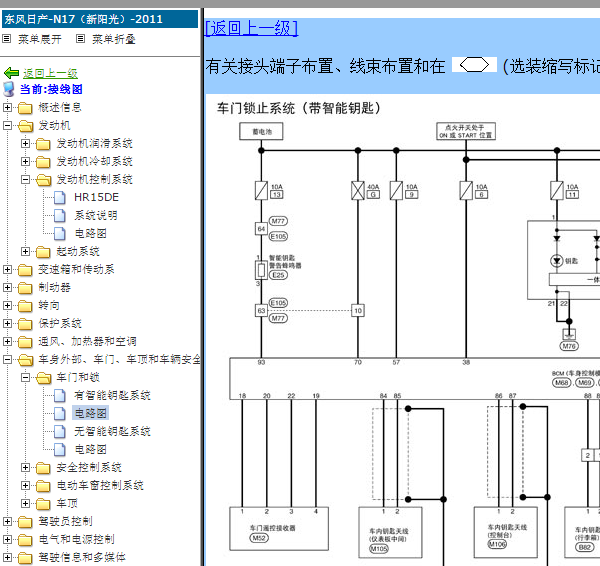Collapse the 车门和锁 node

pos(25,377)
